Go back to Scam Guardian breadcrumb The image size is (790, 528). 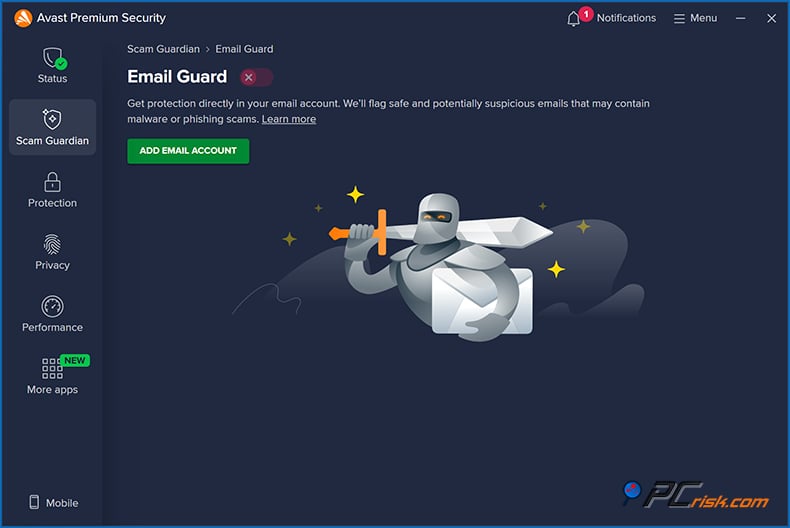click(x=163, y=49)
